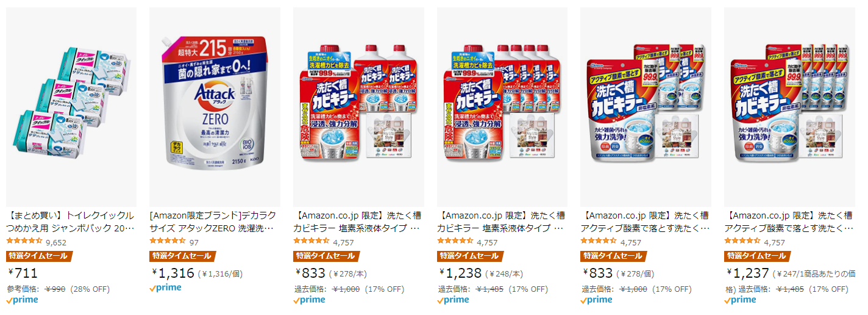
Task: Open the 97 reviews count link
Action: [194, 242]
